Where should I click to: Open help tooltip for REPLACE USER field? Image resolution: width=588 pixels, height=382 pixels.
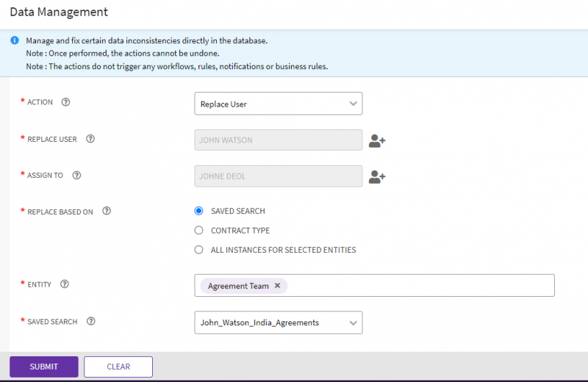click(90, 139)
